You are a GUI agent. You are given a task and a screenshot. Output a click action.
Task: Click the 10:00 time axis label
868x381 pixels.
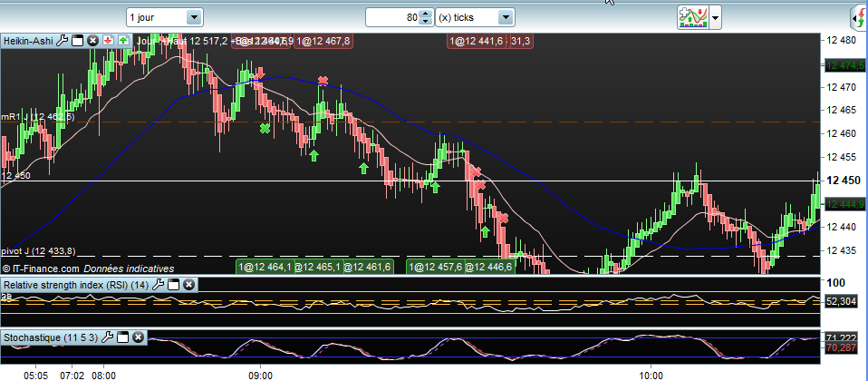651,376
